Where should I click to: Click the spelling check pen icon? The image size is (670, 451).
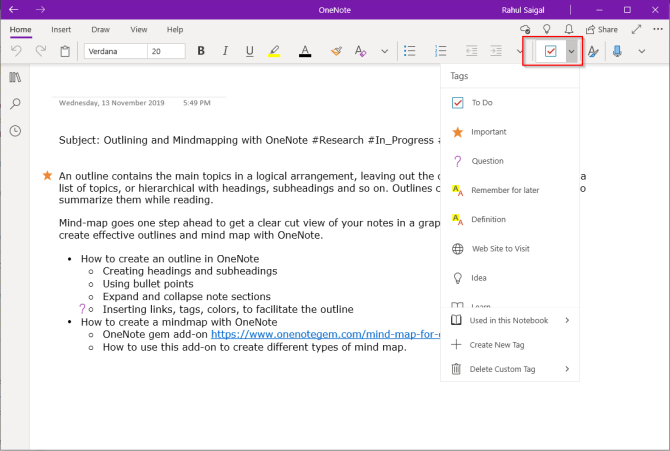coord(593,51)
